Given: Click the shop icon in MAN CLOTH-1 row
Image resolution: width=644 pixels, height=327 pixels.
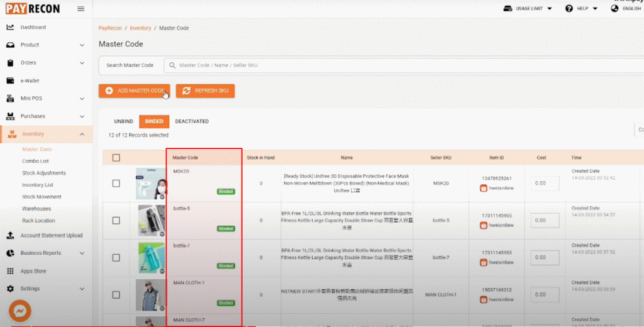Looking at the screenshot, I should tap(484, 299).
